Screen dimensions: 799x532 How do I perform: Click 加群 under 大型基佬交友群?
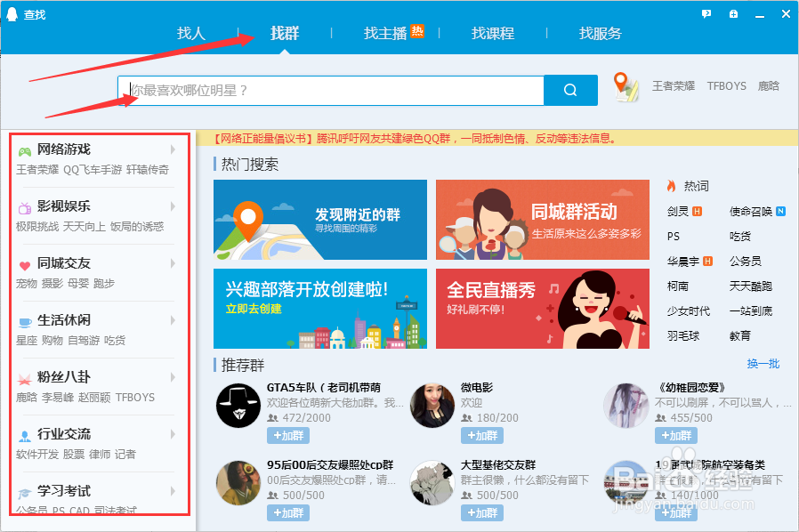click(482, 512)
